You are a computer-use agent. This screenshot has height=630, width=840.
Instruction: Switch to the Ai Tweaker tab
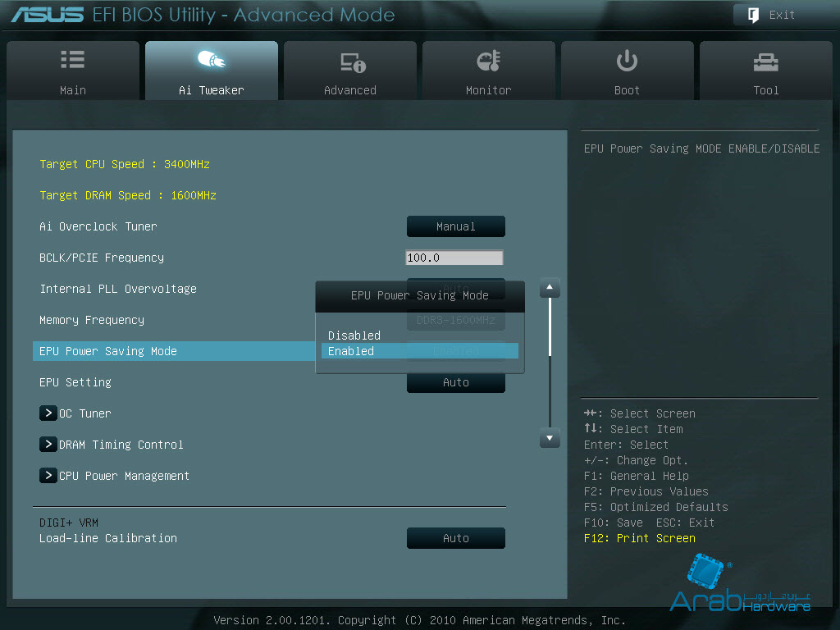point(211,71)
